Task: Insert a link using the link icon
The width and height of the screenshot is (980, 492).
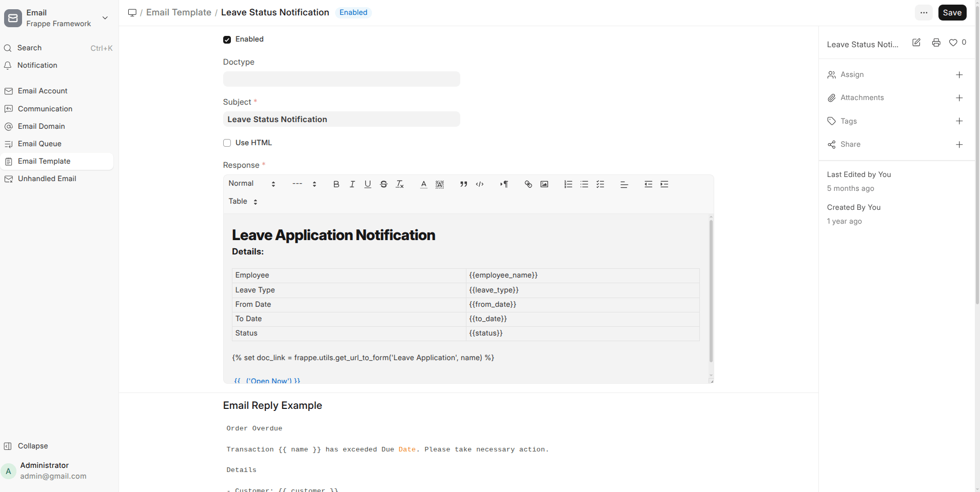Action: pos(528,184)
